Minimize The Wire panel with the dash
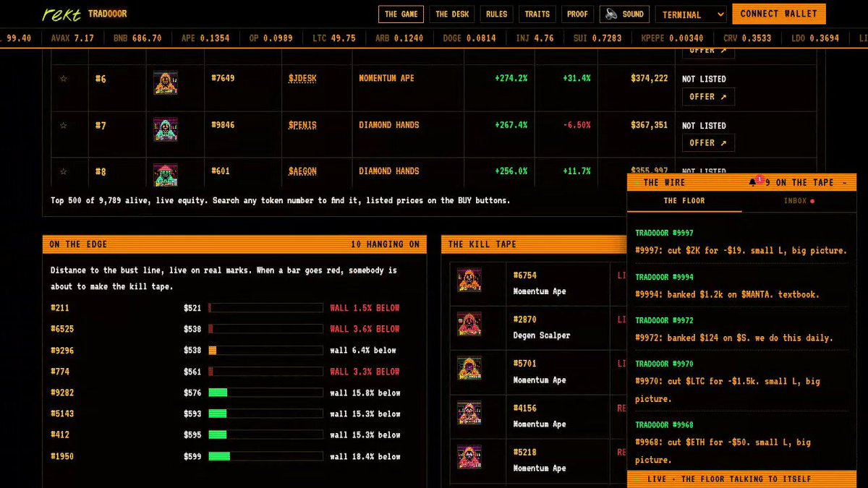This screenshot has height=488, width=868. tap(845, 182)
